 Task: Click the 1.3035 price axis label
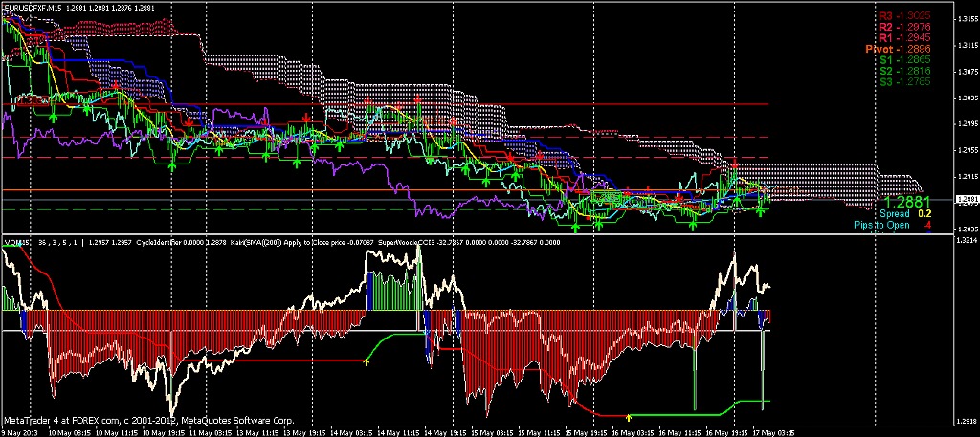tap(967, 98)
